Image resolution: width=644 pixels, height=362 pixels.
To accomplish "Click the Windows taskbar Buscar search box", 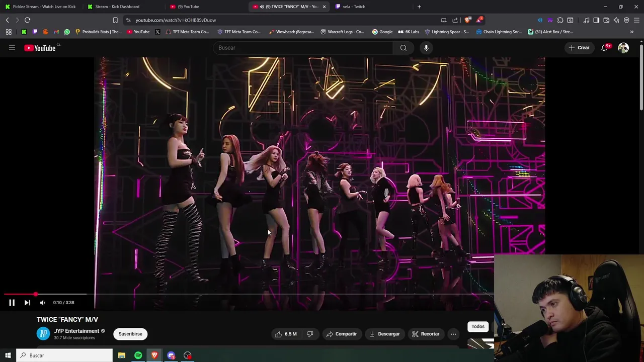I will [x=64, y=355].
